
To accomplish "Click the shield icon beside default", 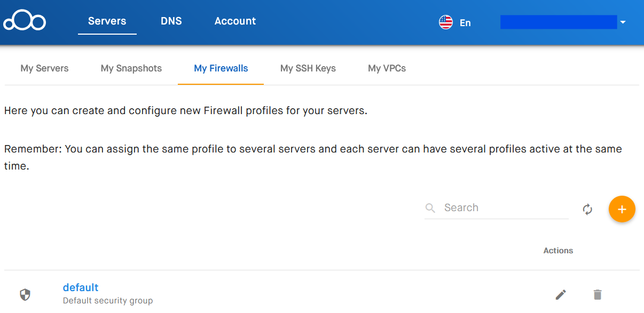I will click(x=25, y=294).
